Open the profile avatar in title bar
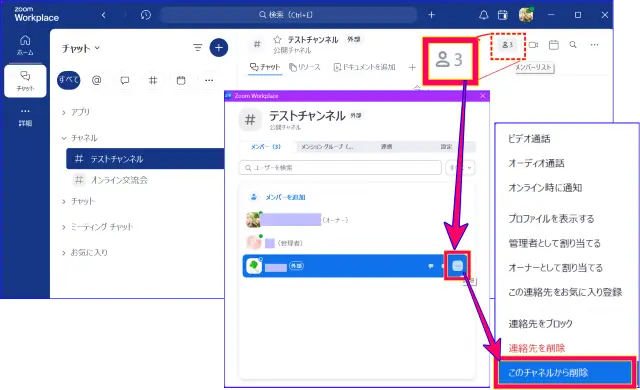 pyautogui.click(x=526, y=15)
